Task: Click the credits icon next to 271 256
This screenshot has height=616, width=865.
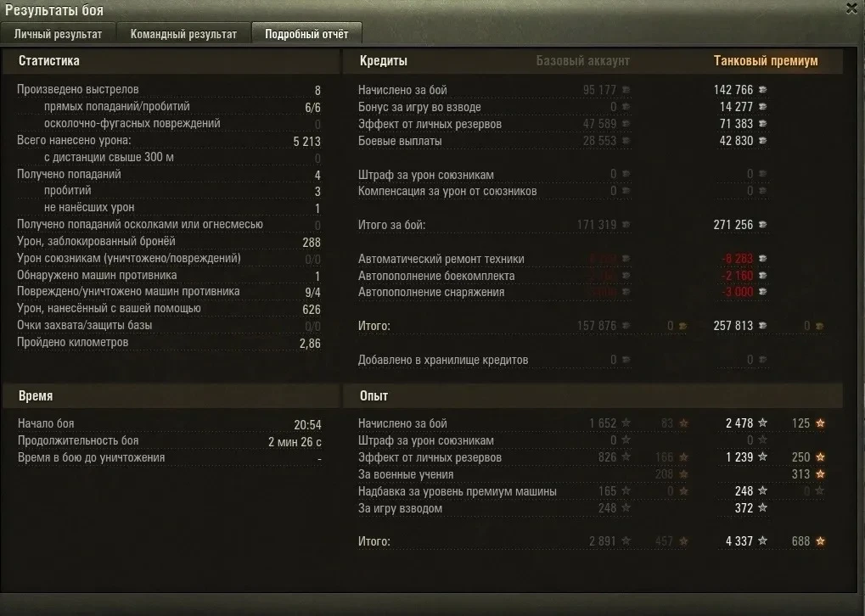Action: pos(762,225)
